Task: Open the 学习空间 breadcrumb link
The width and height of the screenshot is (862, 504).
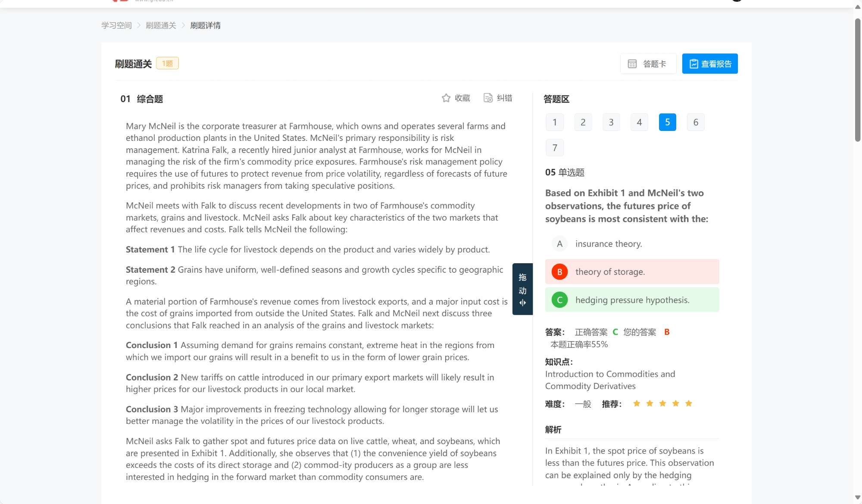Action: pyautogui.click(x=116, y=25)
